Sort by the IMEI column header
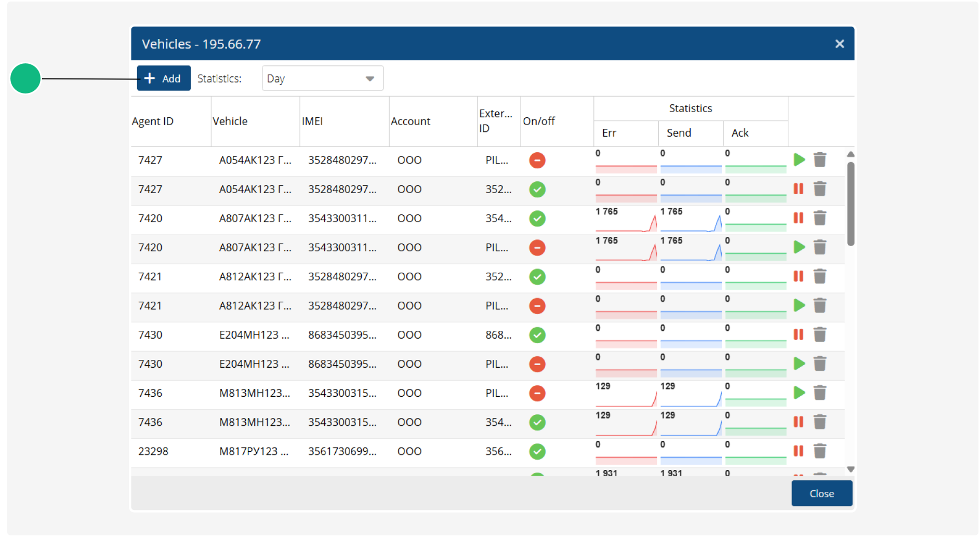Image resolution: width=980 pixels, height=537 pixels. pyautogui.click(x=345, y=122)
